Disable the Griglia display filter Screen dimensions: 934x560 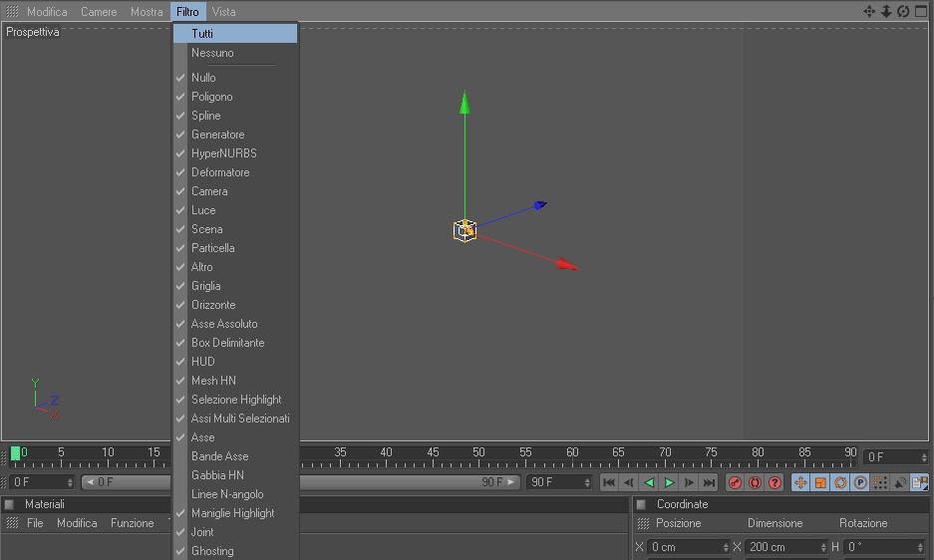tap(236, 286)
